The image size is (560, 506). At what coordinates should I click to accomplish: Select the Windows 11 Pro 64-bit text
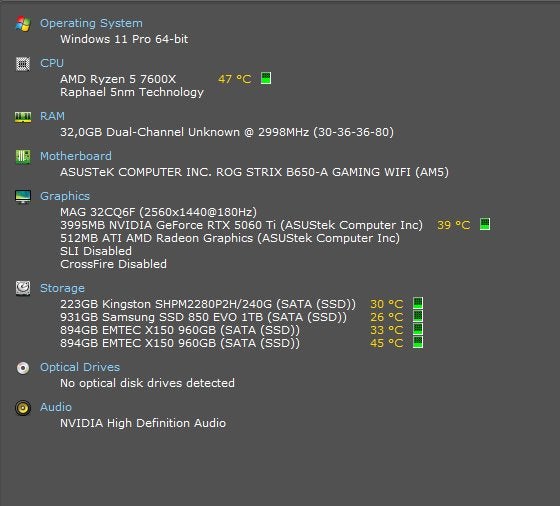[x=124, y=39]
